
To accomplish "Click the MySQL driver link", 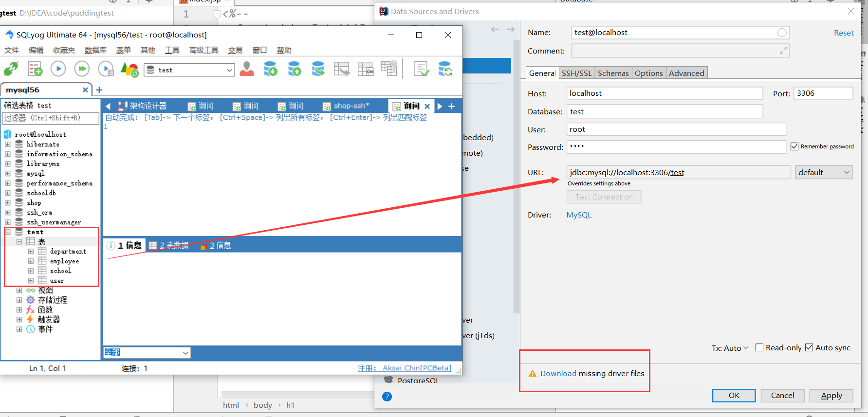I will tap(579, 215).
